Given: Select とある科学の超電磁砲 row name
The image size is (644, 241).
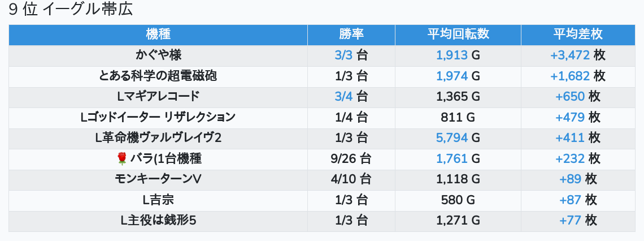Looking at the screenshot, I should coord(158,76).
